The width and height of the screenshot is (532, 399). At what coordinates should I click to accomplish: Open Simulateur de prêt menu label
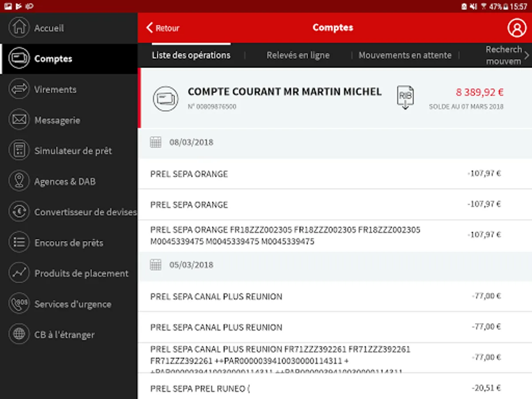pyautogui.click(x=73, y=151)
